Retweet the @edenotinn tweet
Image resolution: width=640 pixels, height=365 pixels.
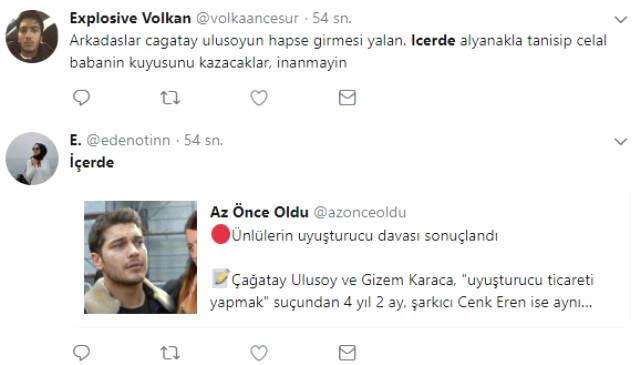point(170,353)
